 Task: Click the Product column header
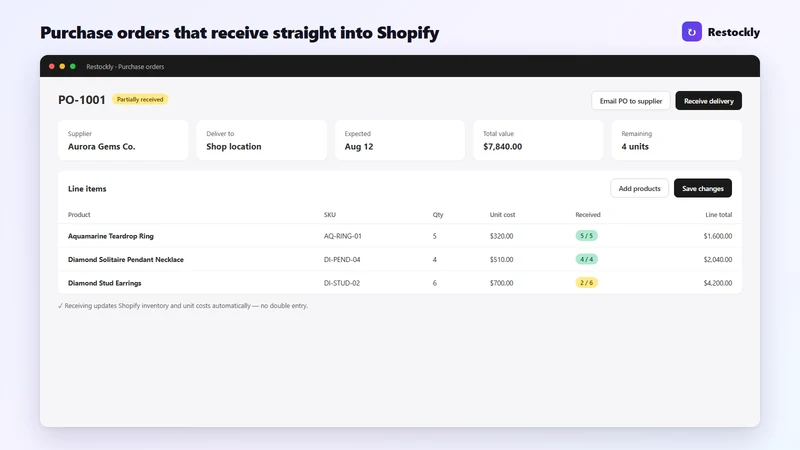tap(79, 215)
